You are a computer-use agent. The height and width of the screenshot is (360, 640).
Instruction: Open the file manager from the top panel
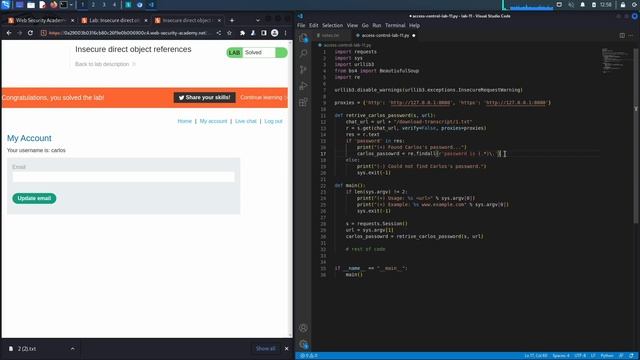pyautogui.click(x=31, y=4)
